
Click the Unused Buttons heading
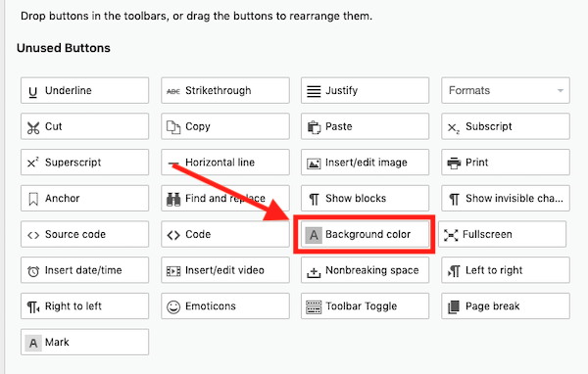coord(64,48)
